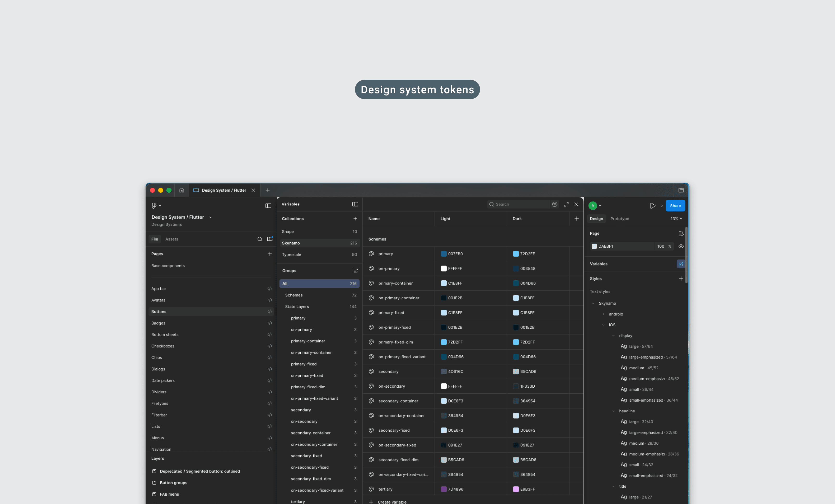Collapse all groups icon next to Groups

pyautogui.click(x=355, y=271)
